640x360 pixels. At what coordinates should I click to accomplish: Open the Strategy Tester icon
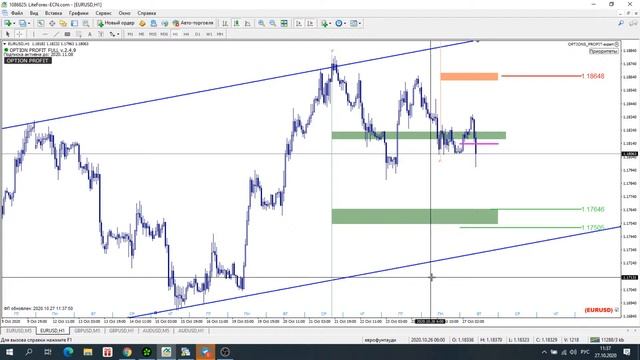(86, 24)
